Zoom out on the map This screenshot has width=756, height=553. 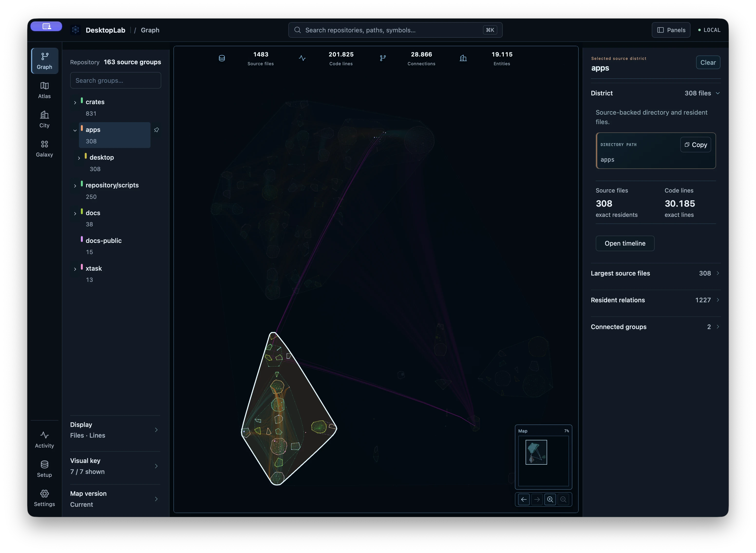click(x=563, y=499)
